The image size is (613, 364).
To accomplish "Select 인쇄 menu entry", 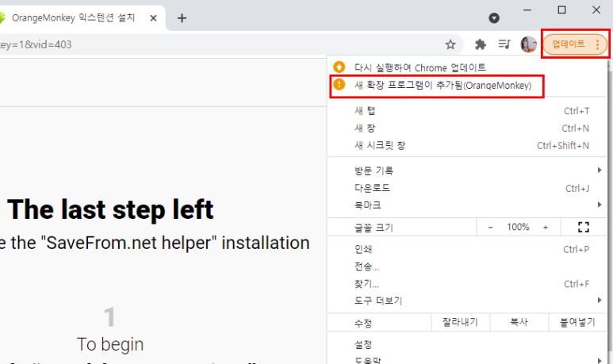I will pyautogui.click(x=467, y=249).
